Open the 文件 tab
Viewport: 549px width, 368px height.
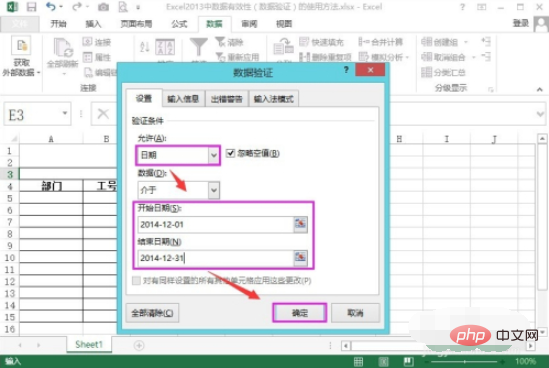coord(20,24)
